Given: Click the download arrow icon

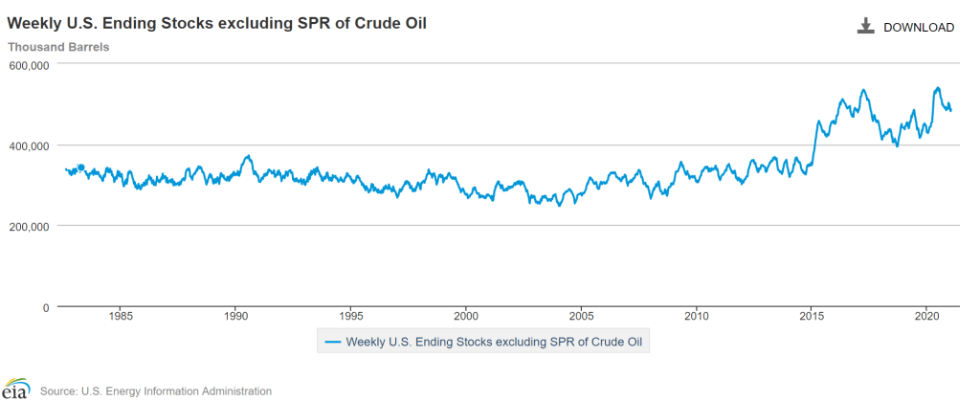Looking at the screenshot, I should pos(866,26).
